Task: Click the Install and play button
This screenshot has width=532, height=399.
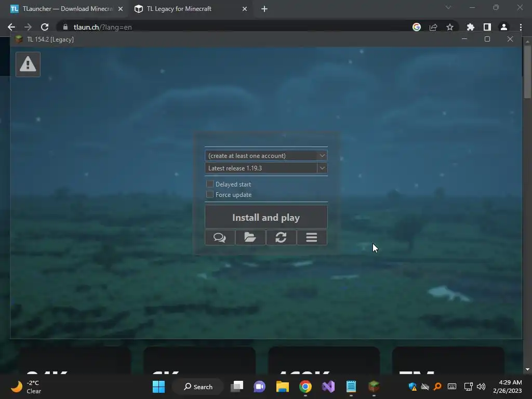Action: 266,217
